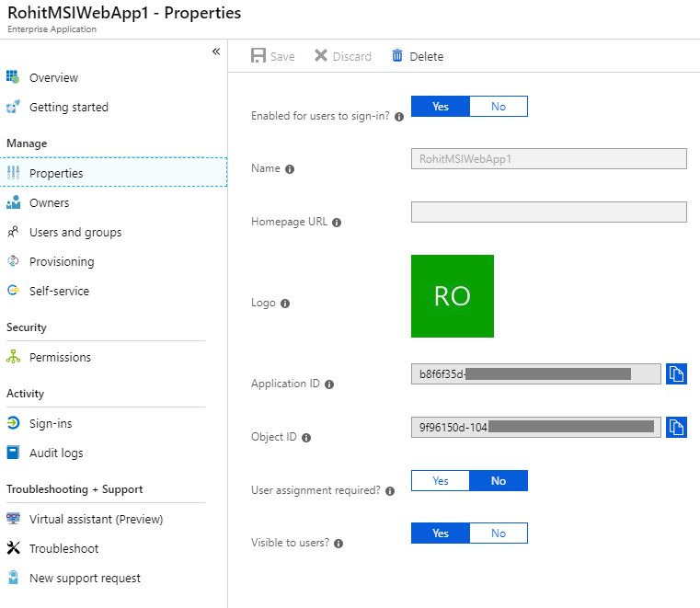Click the Owners people icon

(14, 202)
